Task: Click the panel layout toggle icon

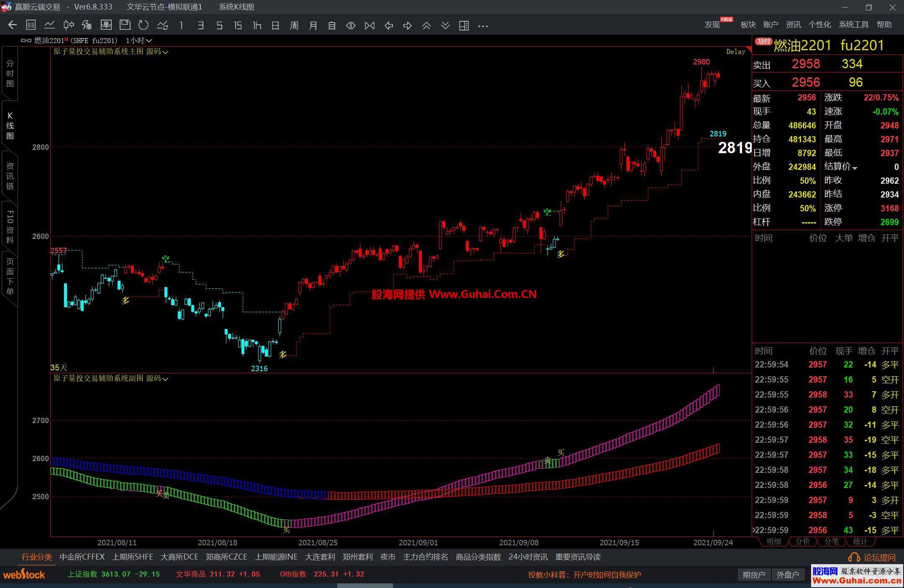Action: [x=464, y=26]
